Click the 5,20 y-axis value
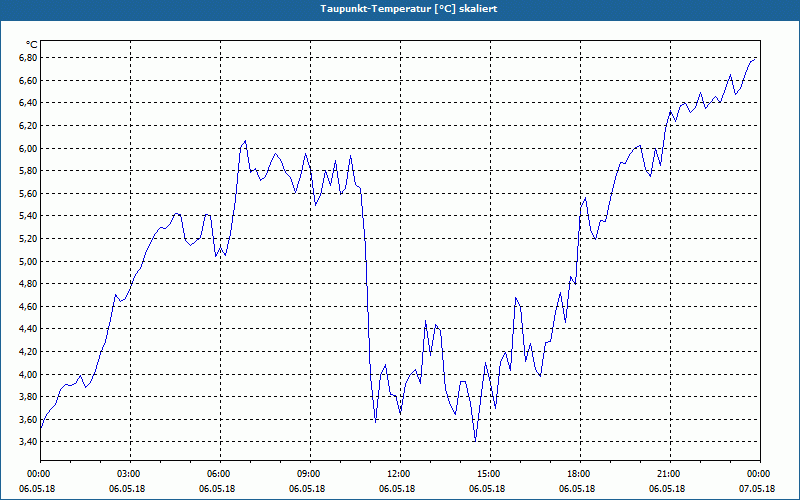This screenshot has width=800, height=500. pos(29,239)
